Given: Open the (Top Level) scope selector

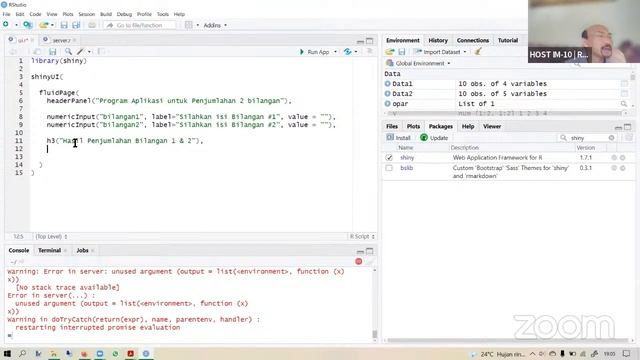Looking at the screenshot, I should 51,236.
